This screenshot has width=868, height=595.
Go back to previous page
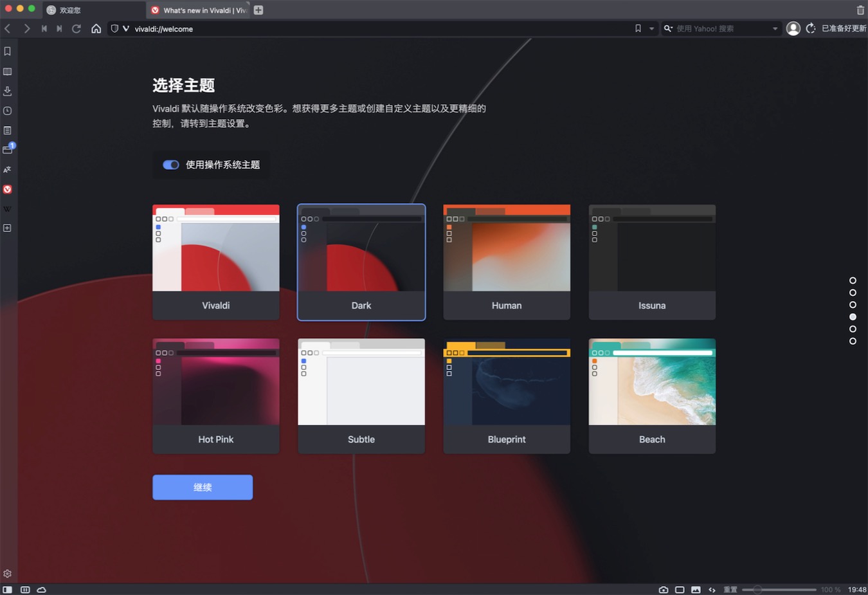[8, 28]
